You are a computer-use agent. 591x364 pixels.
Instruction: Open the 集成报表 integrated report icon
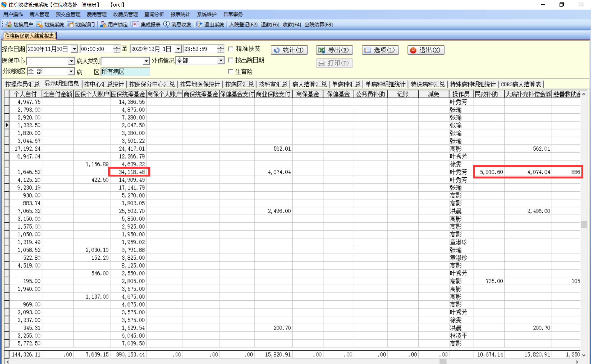pyautogui.click(x=136, y=25)
